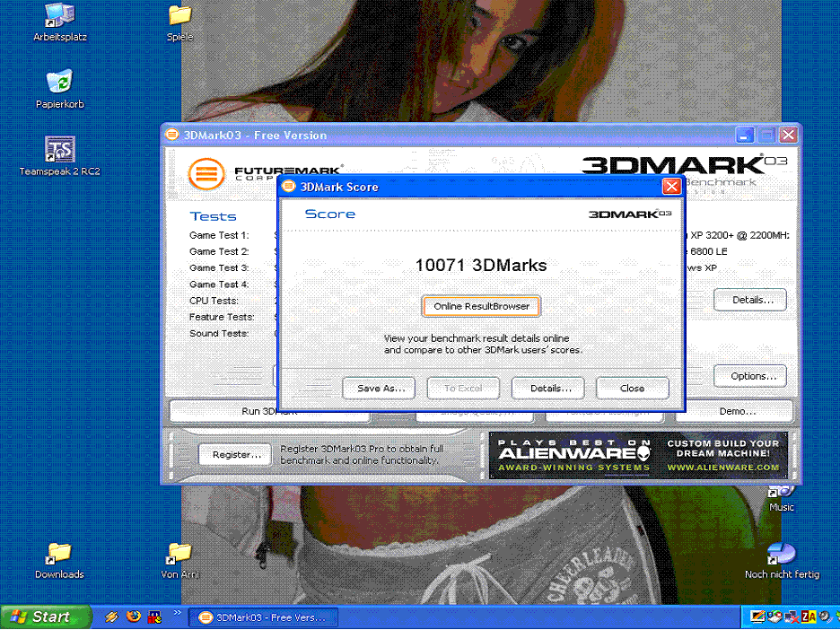Click the 3DMARK03 logo in the score dialog
840x630 pixels.
click(630, 214)
